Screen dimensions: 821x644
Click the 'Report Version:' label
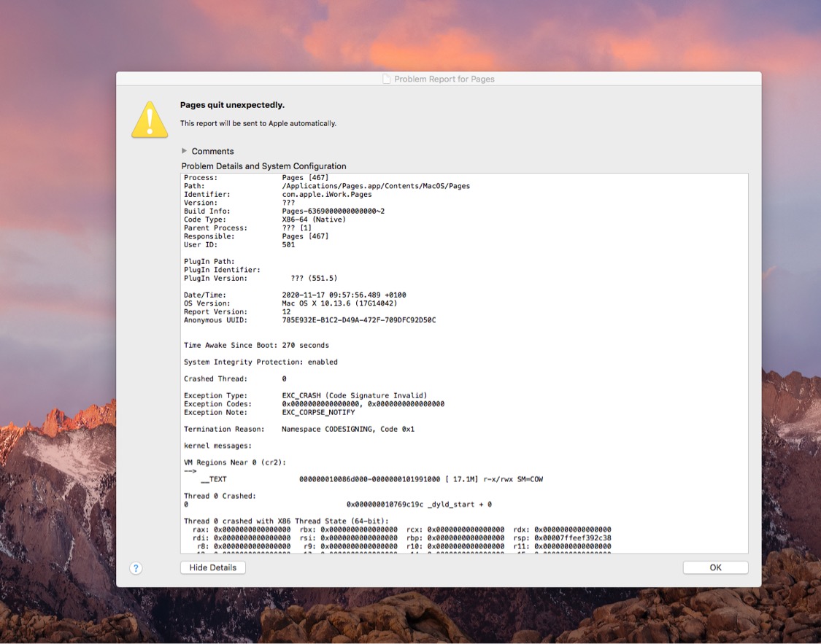tap(216, 312)
